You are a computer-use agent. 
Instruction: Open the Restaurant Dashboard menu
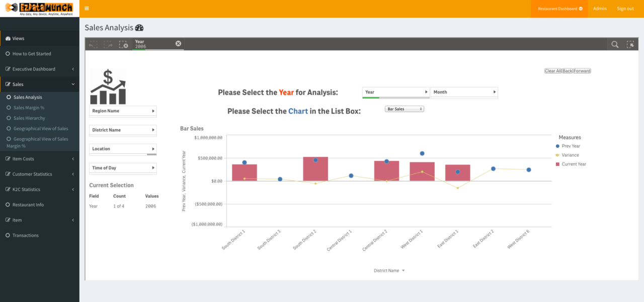click(558, 8)
